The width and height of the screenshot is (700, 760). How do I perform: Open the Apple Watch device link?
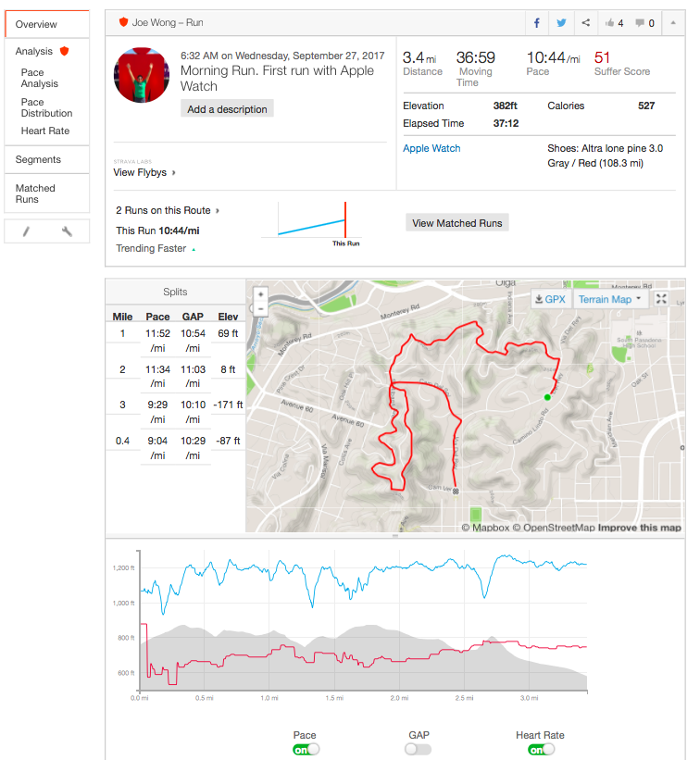click(x=431, y=148)
